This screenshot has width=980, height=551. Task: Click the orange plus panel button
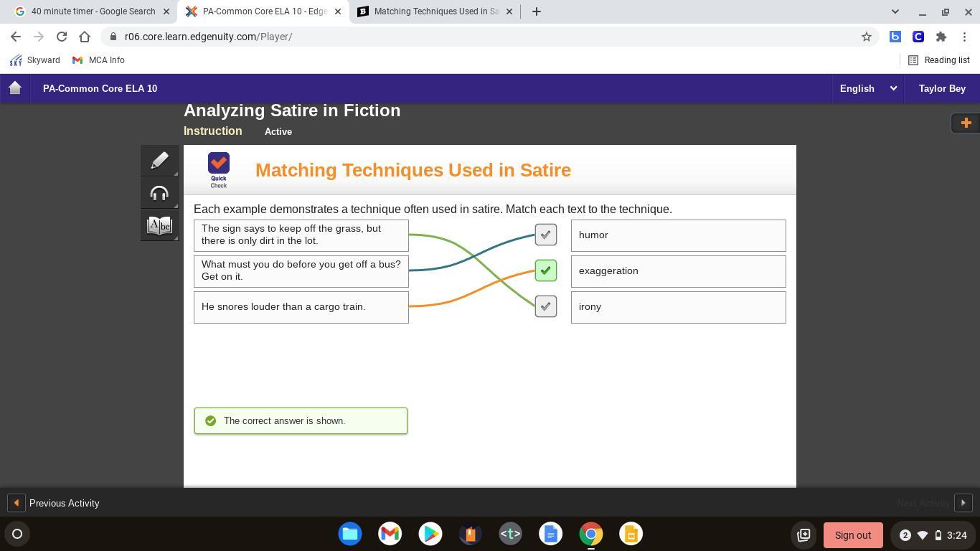pos(966,123)
